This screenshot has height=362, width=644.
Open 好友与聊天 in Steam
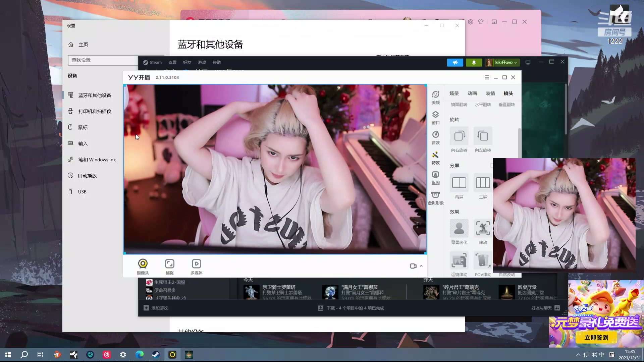tap(545, 308)
